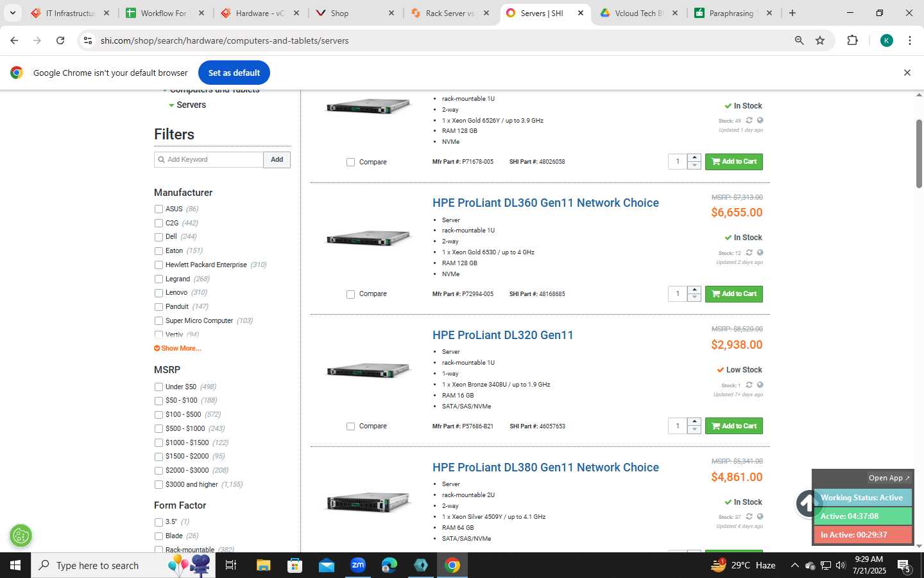Check the Blade form factor filter
The image size is (924, 578).
click(x=158, y=536)
